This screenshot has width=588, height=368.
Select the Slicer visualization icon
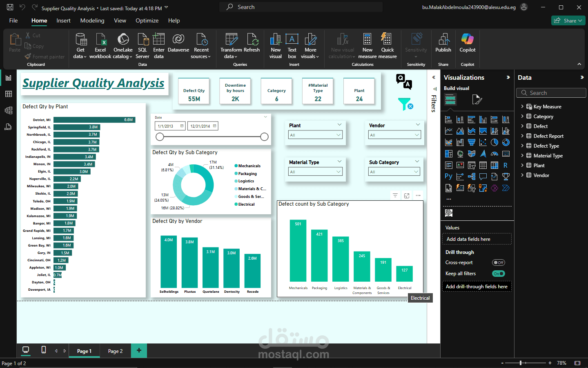pyautogui.click(x=472, y=165)
